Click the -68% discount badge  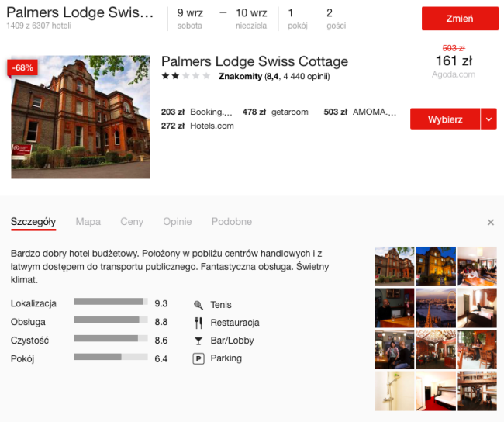coord(22,67)
